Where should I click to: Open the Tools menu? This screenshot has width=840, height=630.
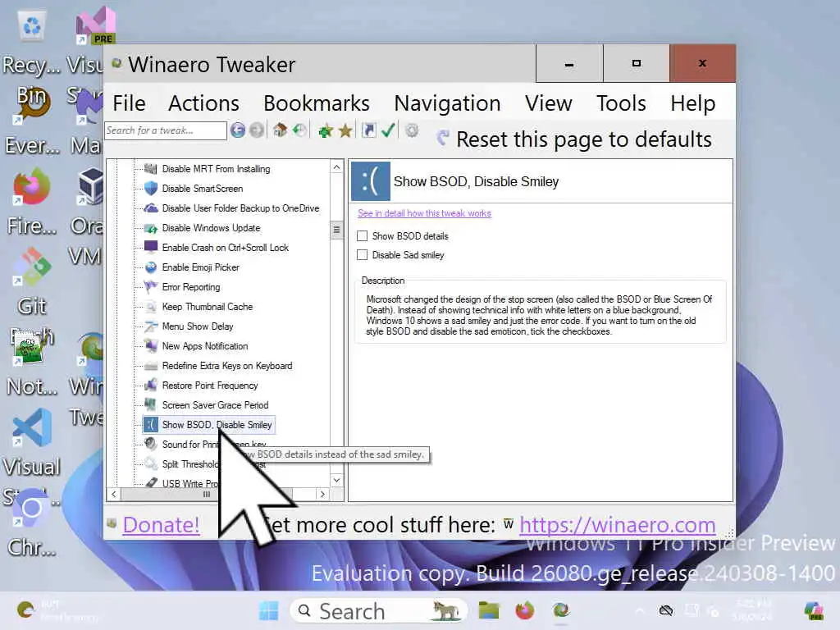pos(621,103)
